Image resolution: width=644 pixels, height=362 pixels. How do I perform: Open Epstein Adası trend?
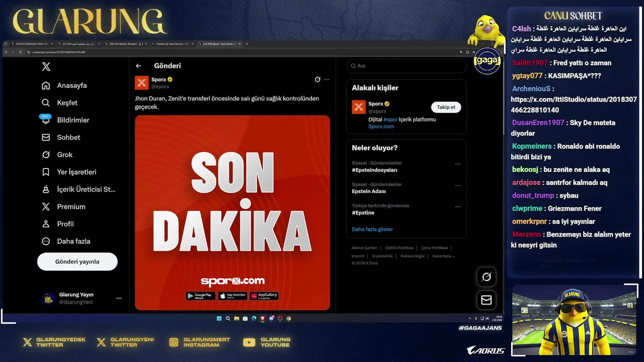click(369, 192)
